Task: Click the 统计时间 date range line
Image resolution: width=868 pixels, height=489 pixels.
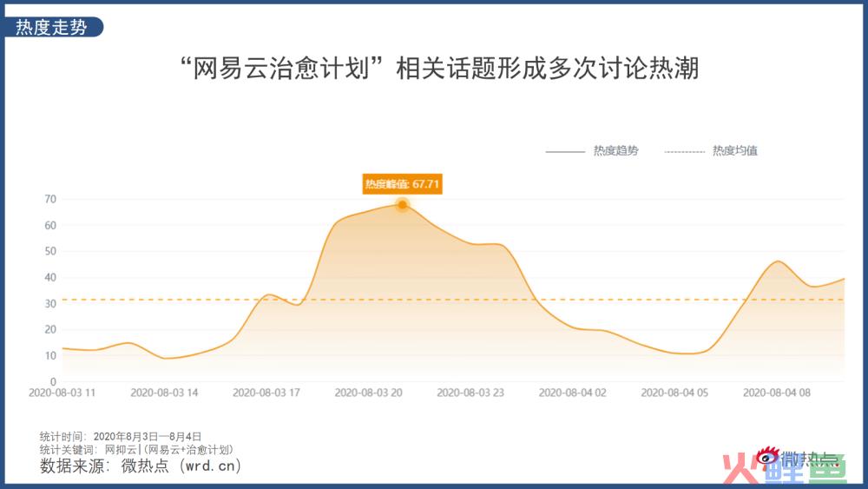Action: 121,436
